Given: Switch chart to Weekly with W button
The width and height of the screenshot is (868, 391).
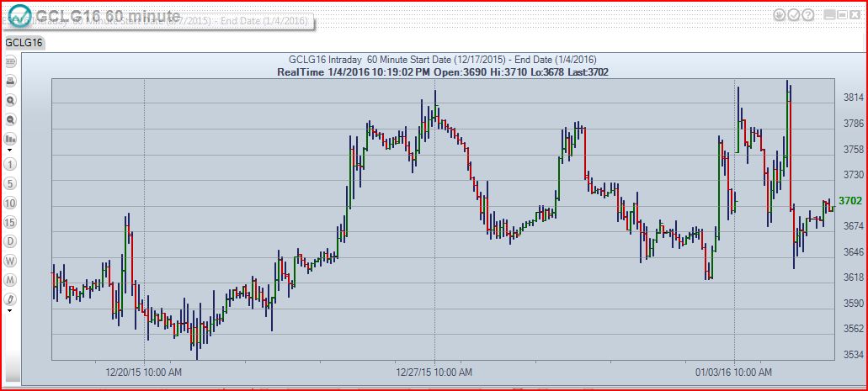Looking at the screenshot, I should (11, 261).
